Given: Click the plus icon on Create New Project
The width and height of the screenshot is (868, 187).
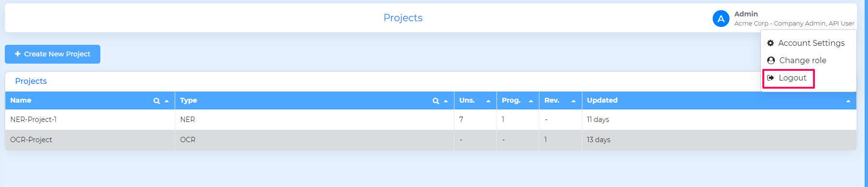Looking at the screenshot, I should 18,54.
